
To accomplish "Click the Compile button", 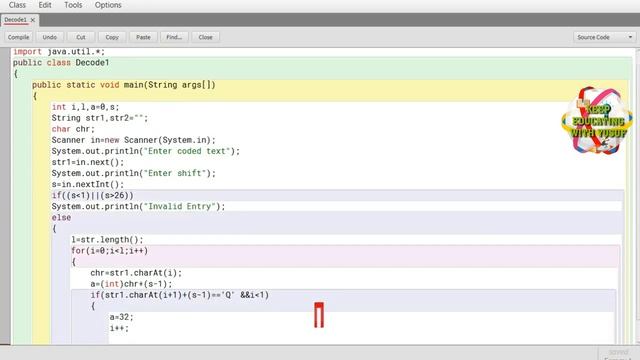I will point(18,37).
